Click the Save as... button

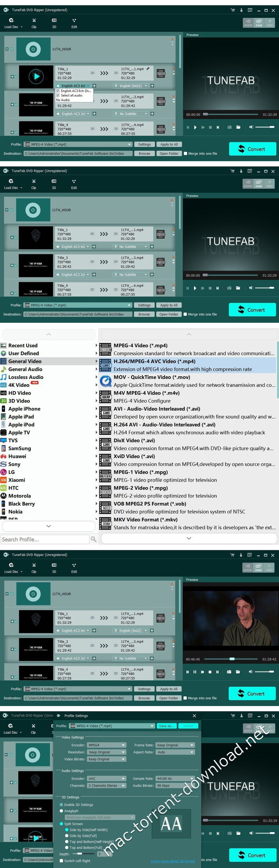click(167, 726)
